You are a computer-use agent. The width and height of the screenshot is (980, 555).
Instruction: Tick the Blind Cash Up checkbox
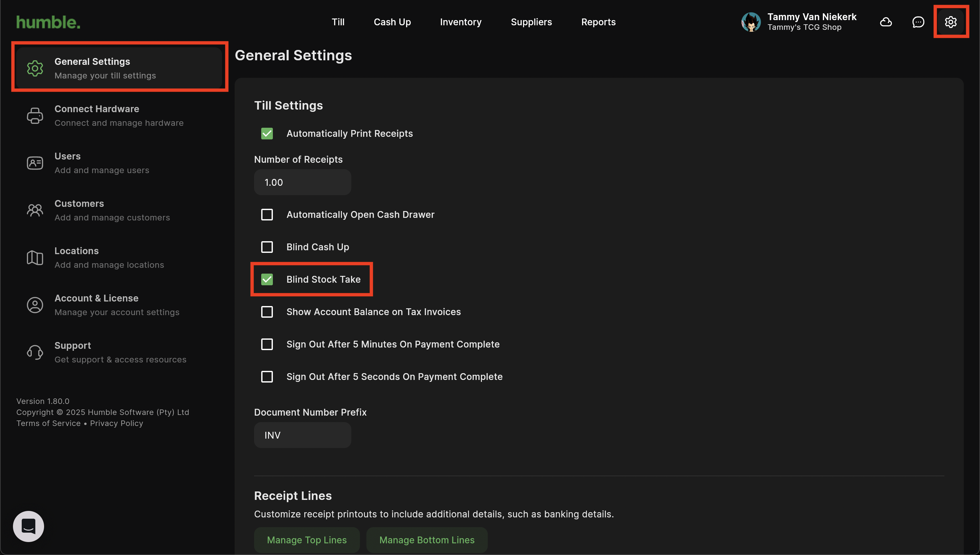pyautogui.click(x=267, y=247)
